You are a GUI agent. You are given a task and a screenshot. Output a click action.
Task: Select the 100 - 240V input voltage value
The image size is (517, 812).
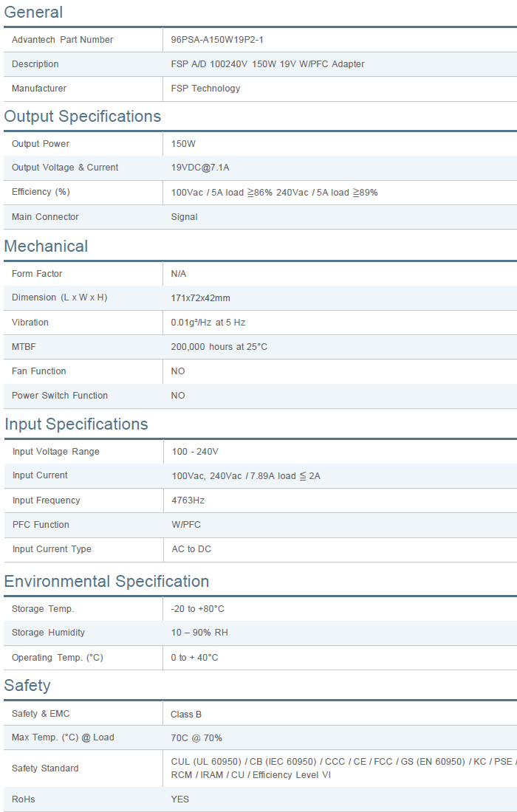(x=195, y=452)
